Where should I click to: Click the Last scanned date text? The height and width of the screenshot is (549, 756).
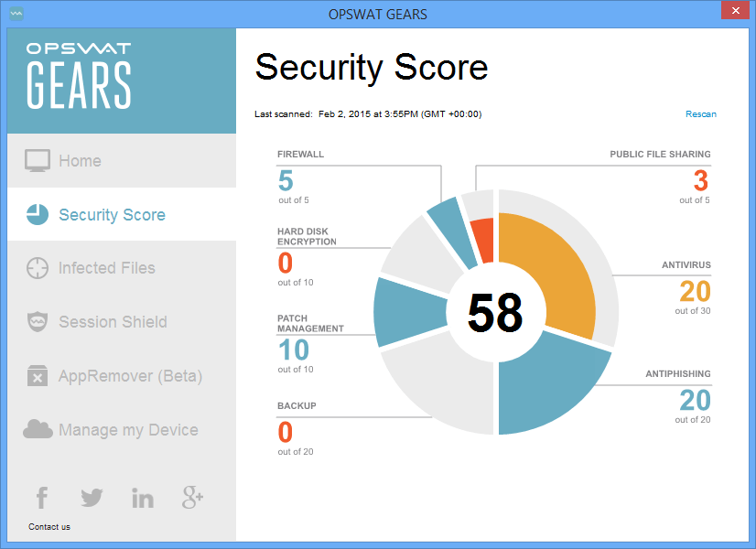[x=368, y=114]
